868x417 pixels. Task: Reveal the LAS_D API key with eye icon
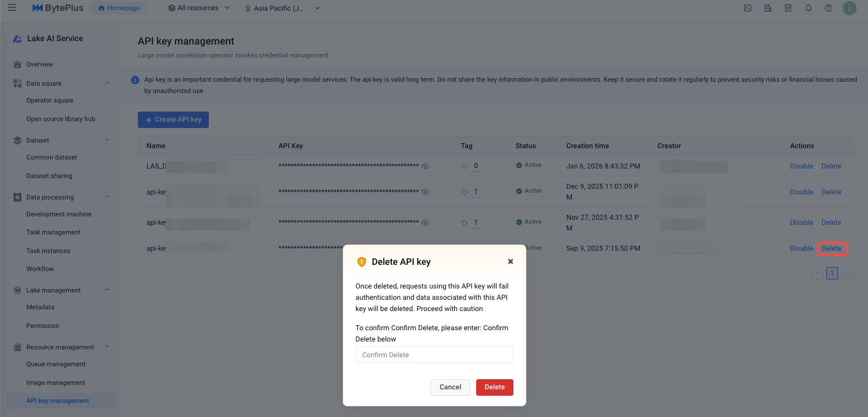click(x=426, y=166)
